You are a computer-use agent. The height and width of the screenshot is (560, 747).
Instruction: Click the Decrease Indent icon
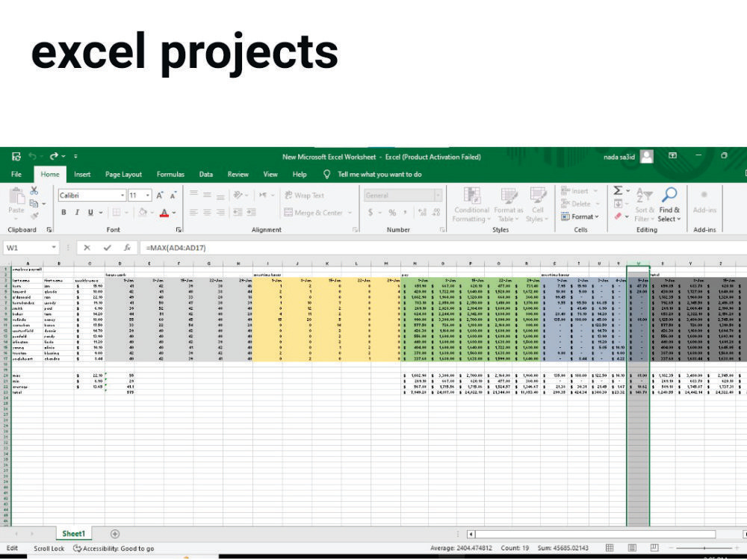pyautogui.click(x=238, y=212)
